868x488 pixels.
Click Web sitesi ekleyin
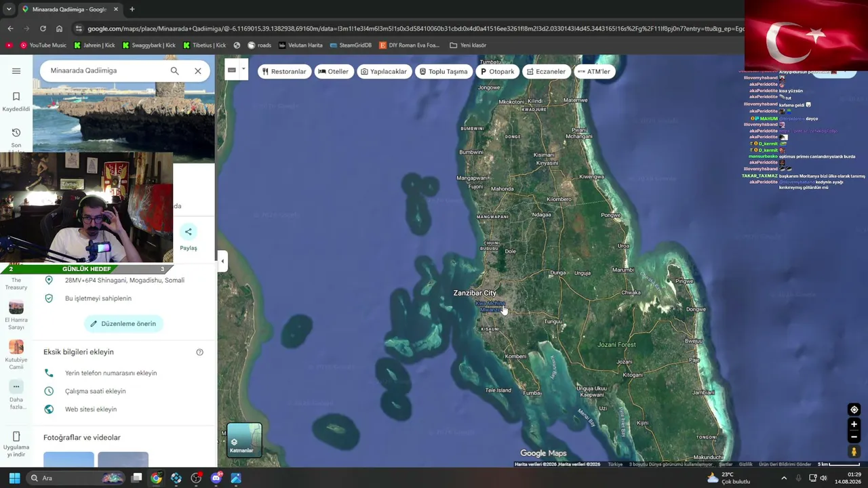91,409
